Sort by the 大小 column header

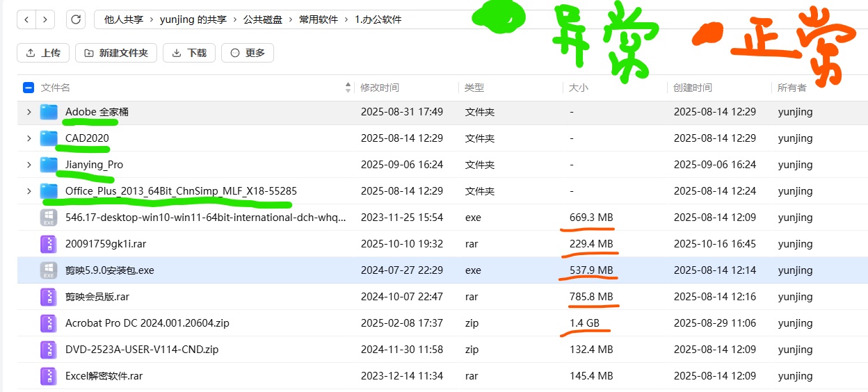click(579, 88)
